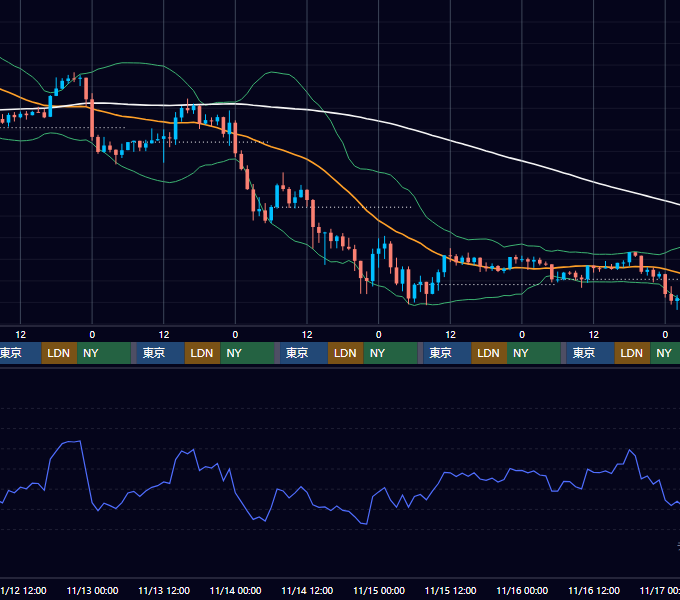The height and width of the screenshot is (600, 680).
Task: Click the NY session block starting 11/12 evening
Action: 104,353
